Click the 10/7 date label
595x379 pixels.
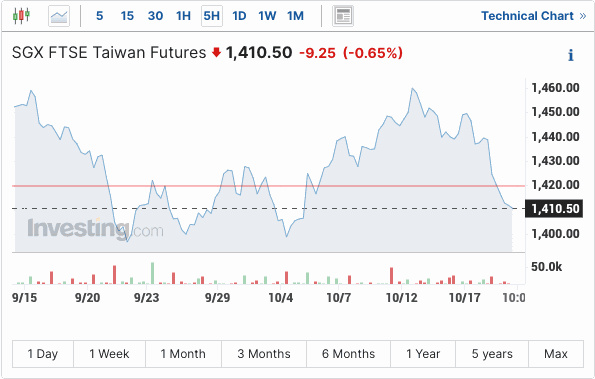339,297
